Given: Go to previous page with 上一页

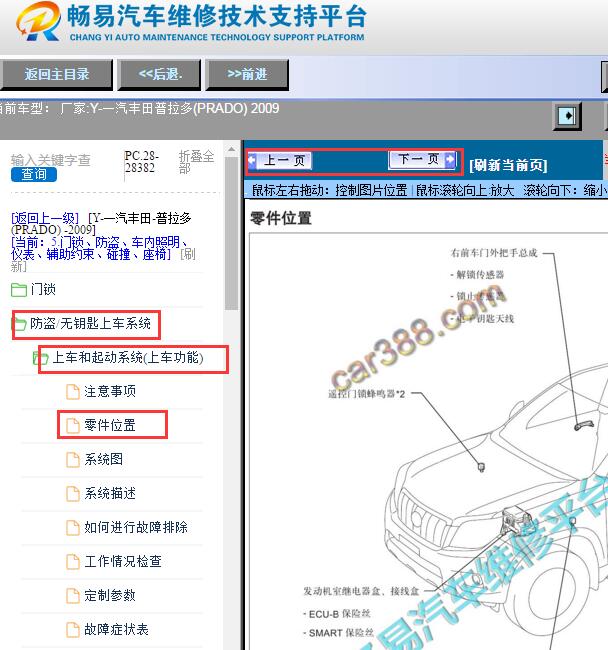Looking at the screenshot, I should pos(280,160).
